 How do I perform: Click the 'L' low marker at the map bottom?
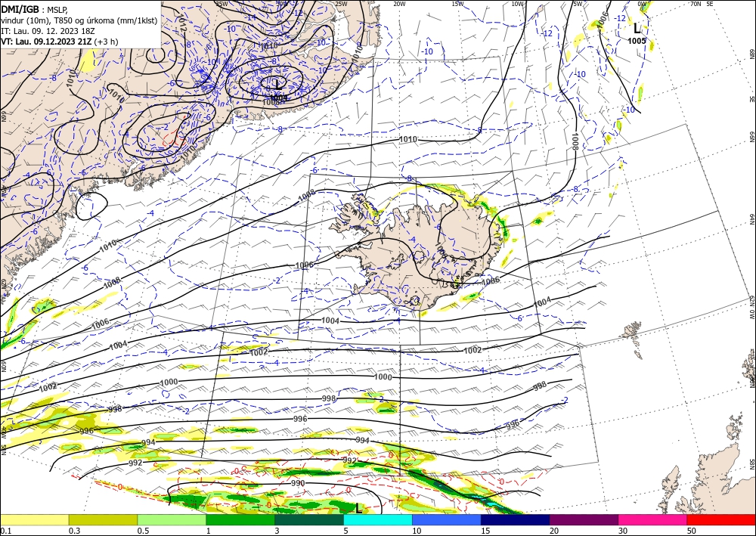pyautogui.click(x=358, y=507)
